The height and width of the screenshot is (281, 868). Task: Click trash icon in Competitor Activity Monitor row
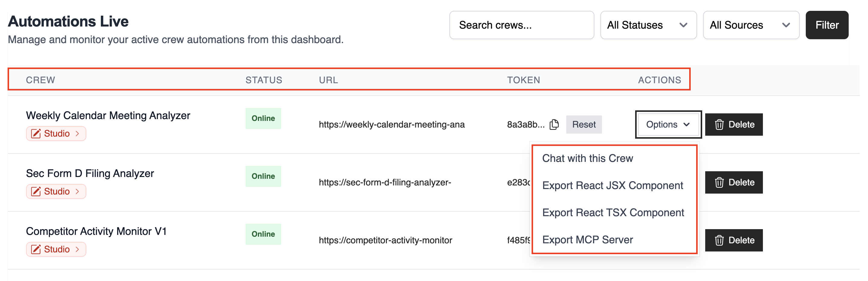coord(719,240)
